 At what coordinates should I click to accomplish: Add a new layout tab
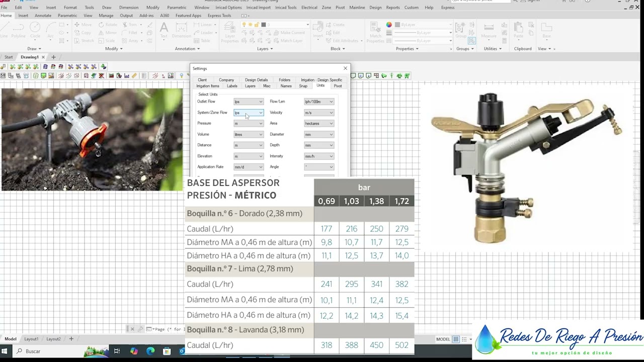pyautogui.click(x=71, y=339)
